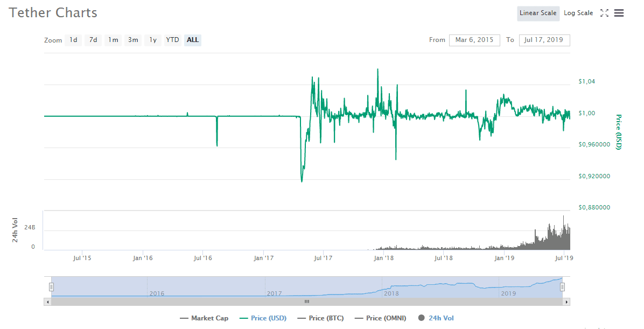644x329 pixels.
Task: Select the ALL zoom range
Action: click(x=193, y=40)
